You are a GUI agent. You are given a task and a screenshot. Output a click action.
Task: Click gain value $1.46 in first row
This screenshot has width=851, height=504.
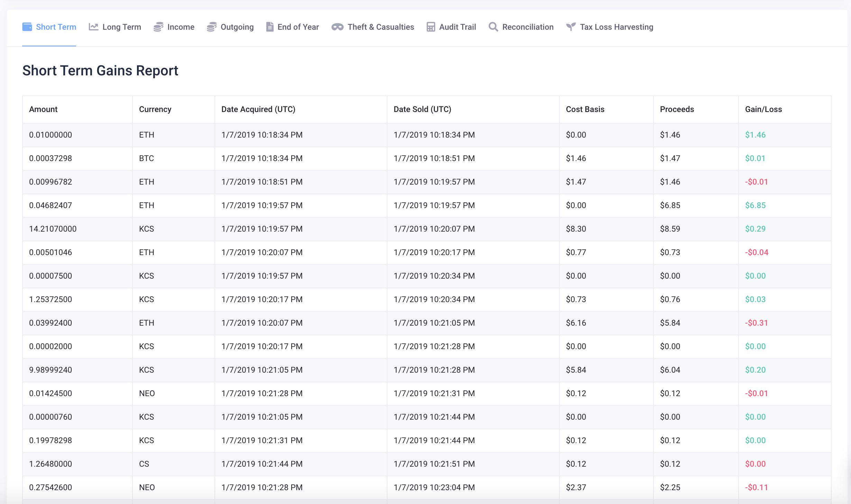[x=755, y=135]
